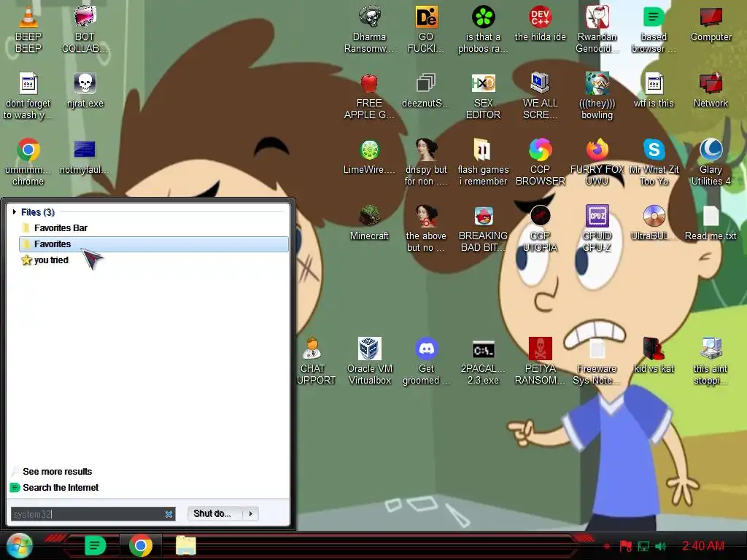The height and width of the screenshot is (560, 747).
Task: Open the dnspy but for non... icon
Action: click(426, 150)
